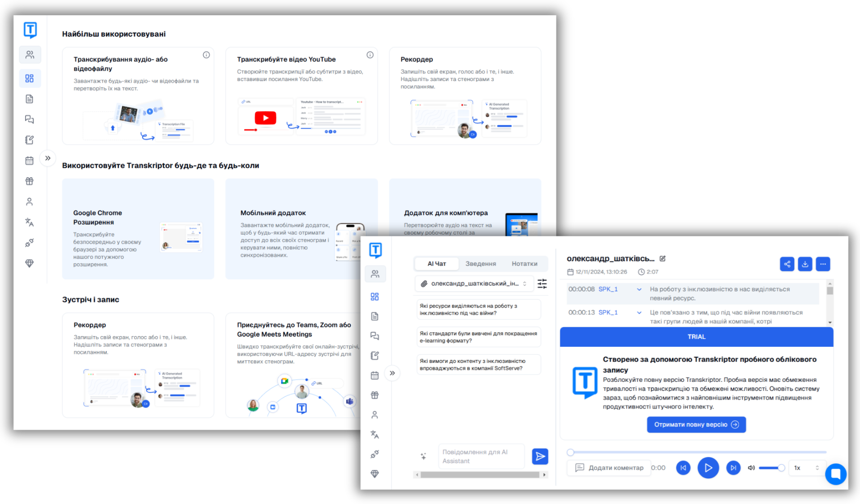Mute the audio with the speaker icon
Viewport: 860px width, 504px height.
[751, 468]
